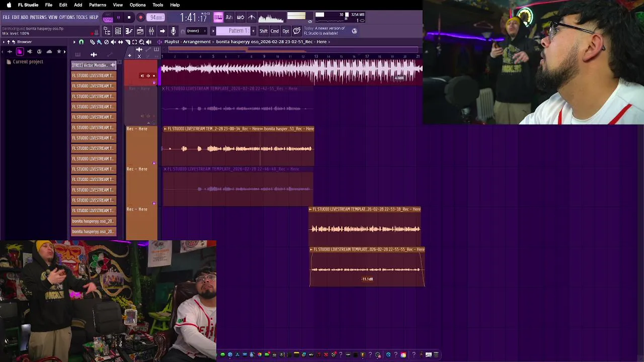Open breadcrumb arrow after Playlist - Arrangement

[x=213, y=42]
